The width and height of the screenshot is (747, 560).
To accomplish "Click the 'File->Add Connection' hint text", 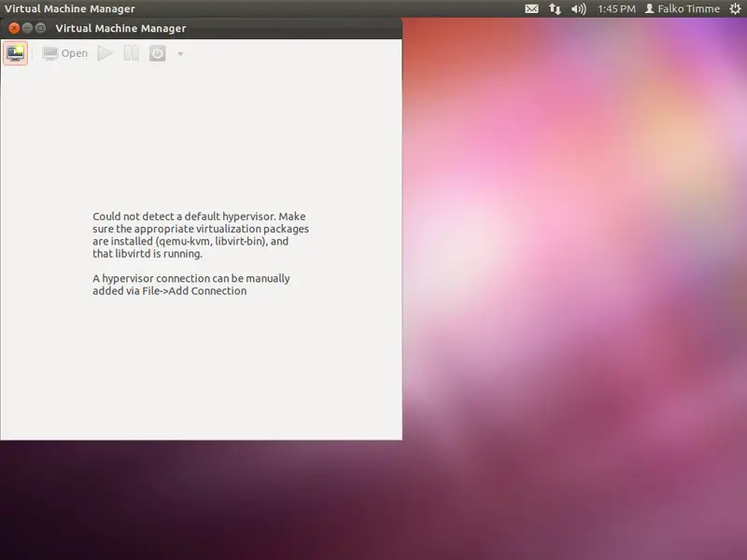I will [194, 291].
